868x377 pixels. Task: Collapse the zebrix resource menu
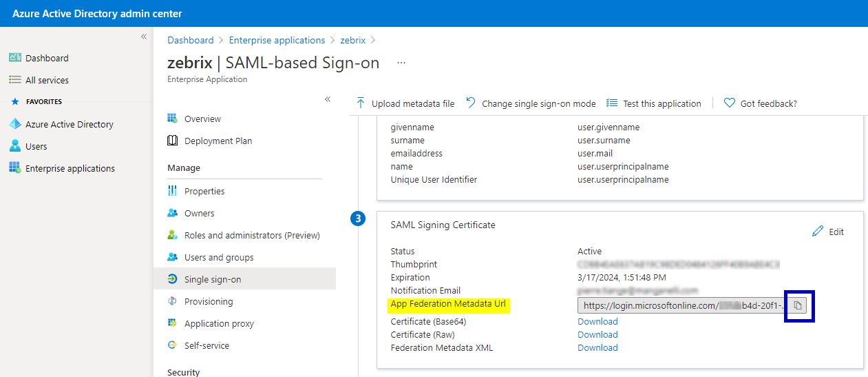coord(328,99)
